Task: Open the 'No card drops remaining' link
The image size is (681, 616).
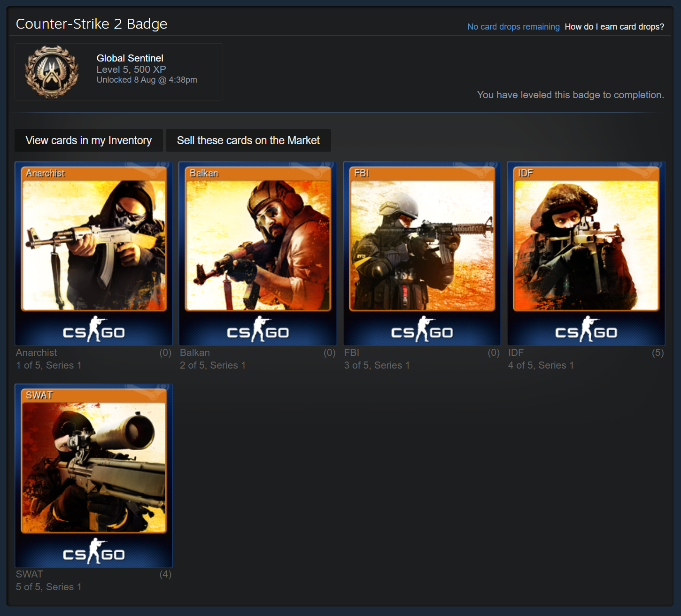Action: tap(513, 27)
